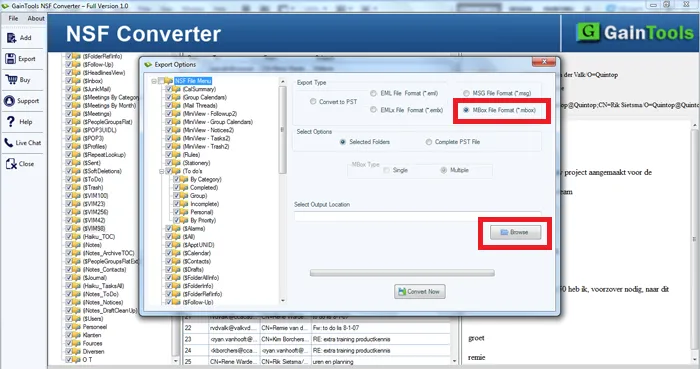Toggle ($Sent) checkbox in main tree
The width and height of the screenshot is (700, 369).
click(69, 163)
